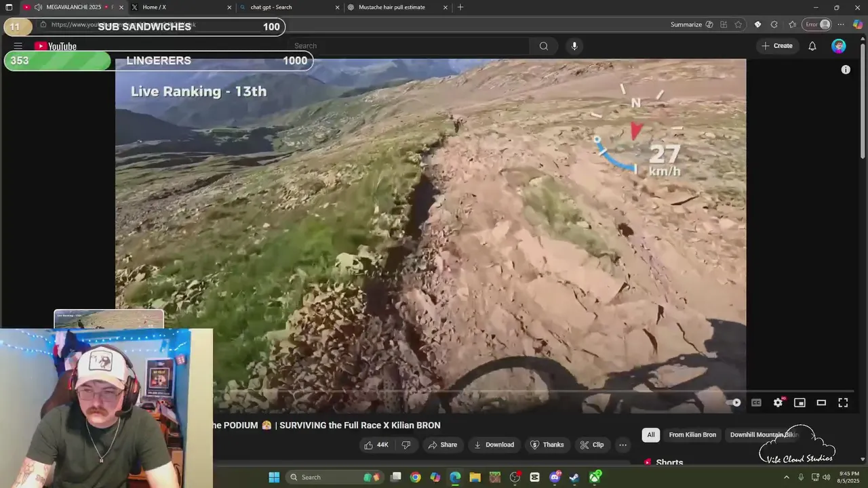
Task: Show the video info card icon
Action: [x=846, y=70]
